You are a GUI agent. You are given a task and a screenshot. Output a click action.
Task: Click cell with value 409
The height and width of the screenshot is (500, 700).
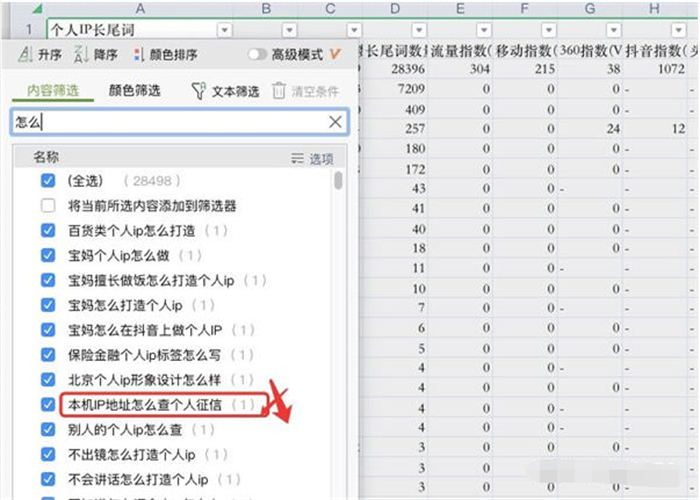(x=395, y=109)
